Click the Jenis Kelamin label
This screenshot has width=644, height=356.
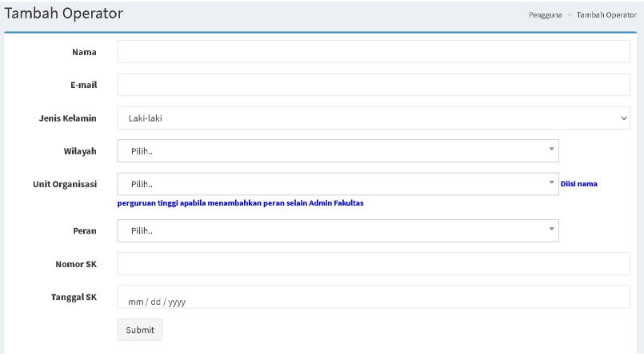coord(68,118)
